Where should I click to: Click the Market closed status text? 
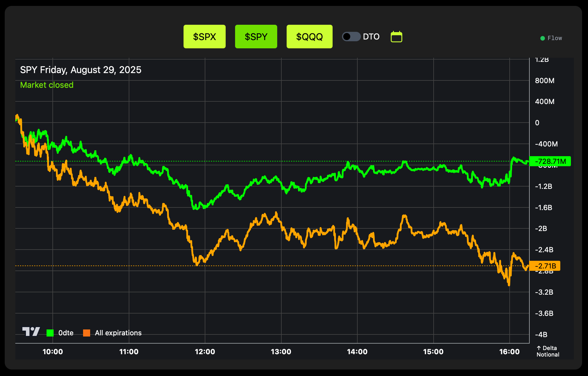pyautogui.click(x=47, y=85)
